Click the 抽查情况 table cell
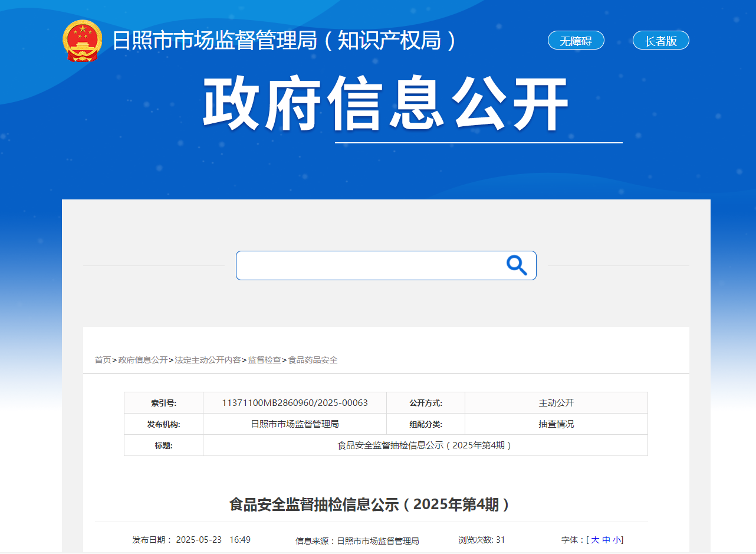The image size is (756, 554). (556, 424)
